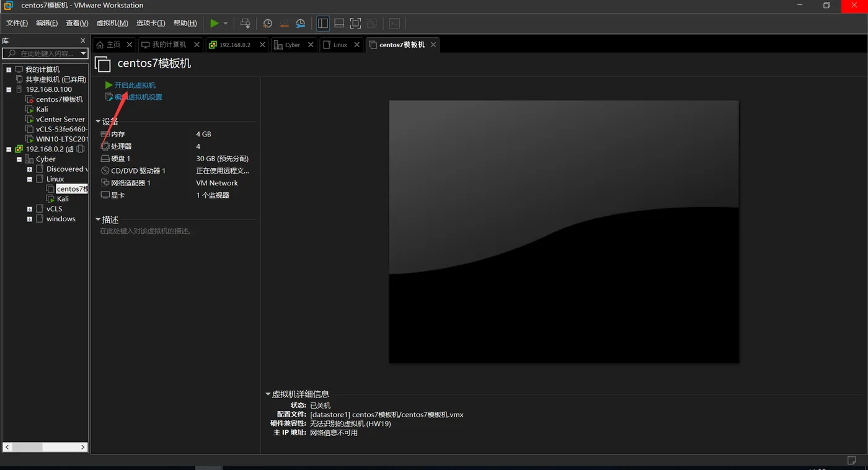Close the Cyber tab

311,45
